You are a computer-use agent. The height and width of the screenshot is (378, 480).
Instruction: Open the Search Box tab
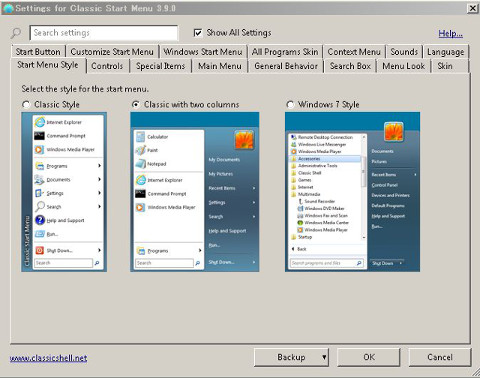click(350, 66)
